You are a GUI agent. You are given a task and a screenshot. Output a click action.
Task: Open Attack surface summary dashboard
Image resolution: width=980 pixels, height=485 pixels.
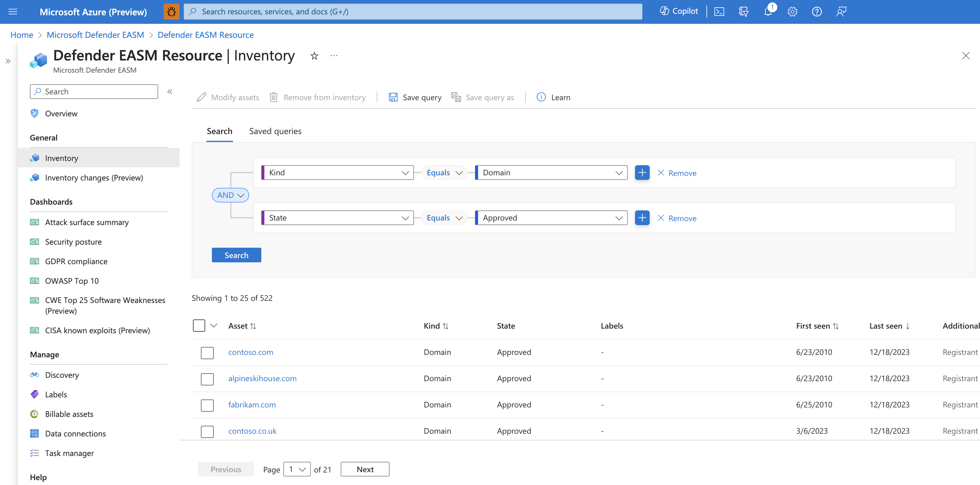tap(87, 222)
